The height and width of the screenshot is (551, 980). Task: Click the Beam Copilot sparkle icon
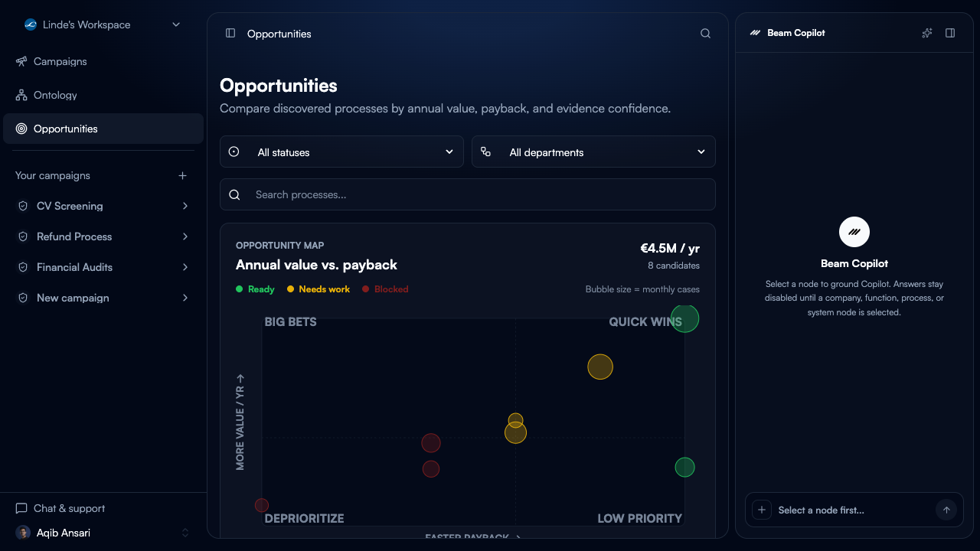(x=927, y=33)
